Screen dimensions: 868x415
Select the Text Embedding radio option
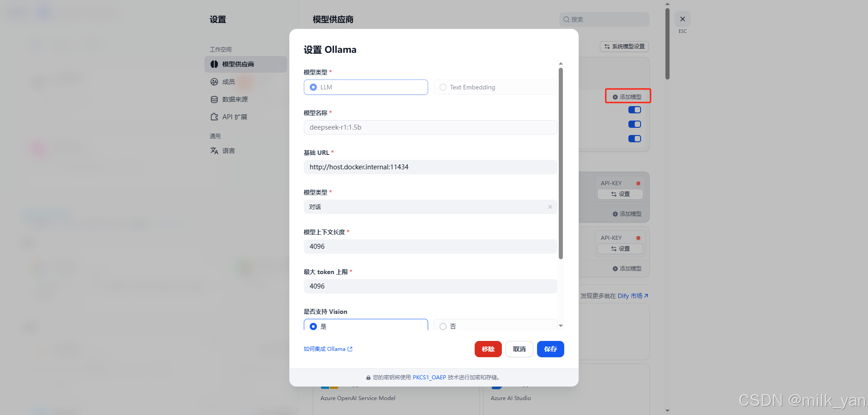point(495,87)
